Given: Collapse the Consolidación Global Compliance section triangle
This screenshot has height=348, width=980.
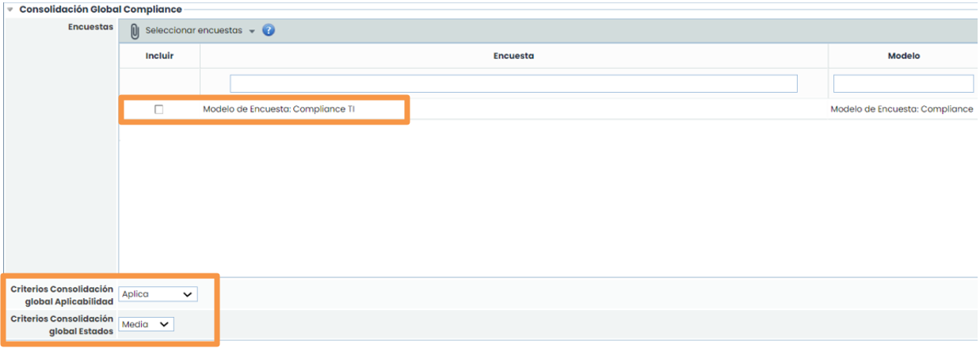Looking at the screenshot, I should (10, 10).
